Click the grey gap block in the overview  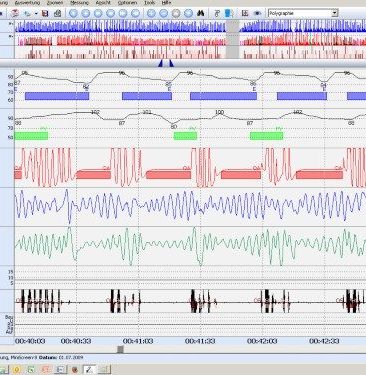tap(233, 39)
